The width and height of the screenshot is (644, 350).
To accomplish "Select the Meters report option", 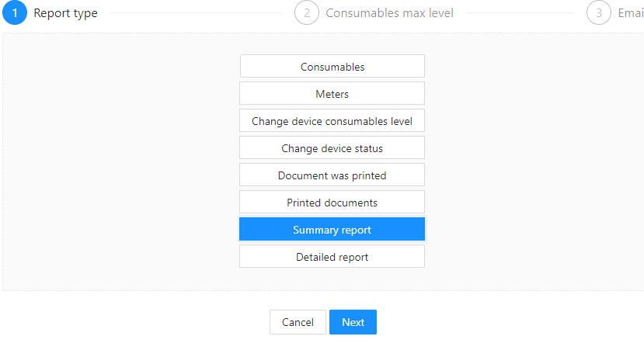I will click(332, 93).
